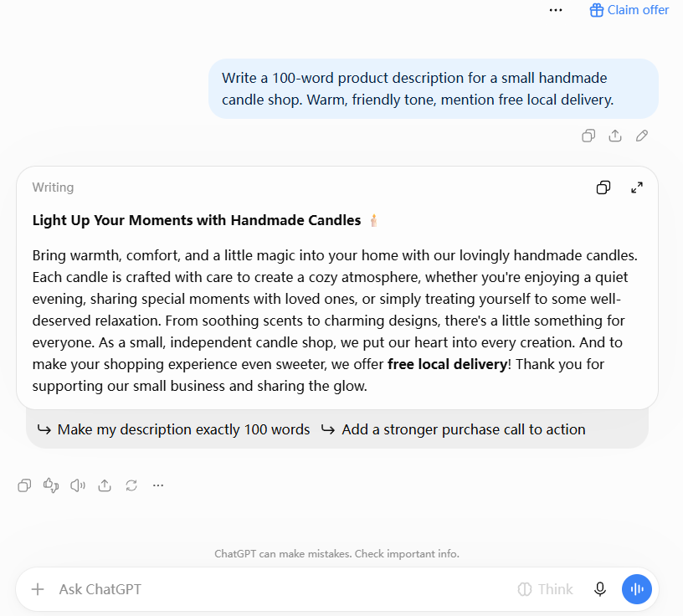The image size is (683, 616).
Task: Rate the response with thumbs icon
Action: (51, 485)
